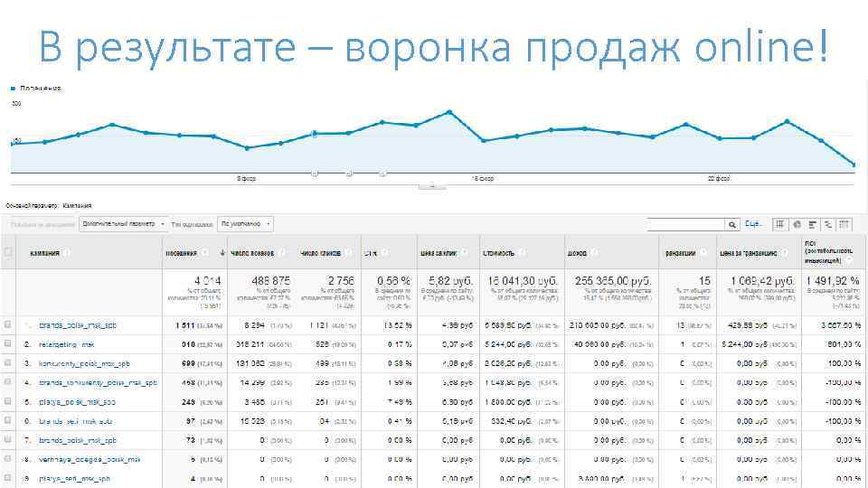Sort table by Цена за транзакцию column
868x488 pixels.
click(x=749, y=253)
